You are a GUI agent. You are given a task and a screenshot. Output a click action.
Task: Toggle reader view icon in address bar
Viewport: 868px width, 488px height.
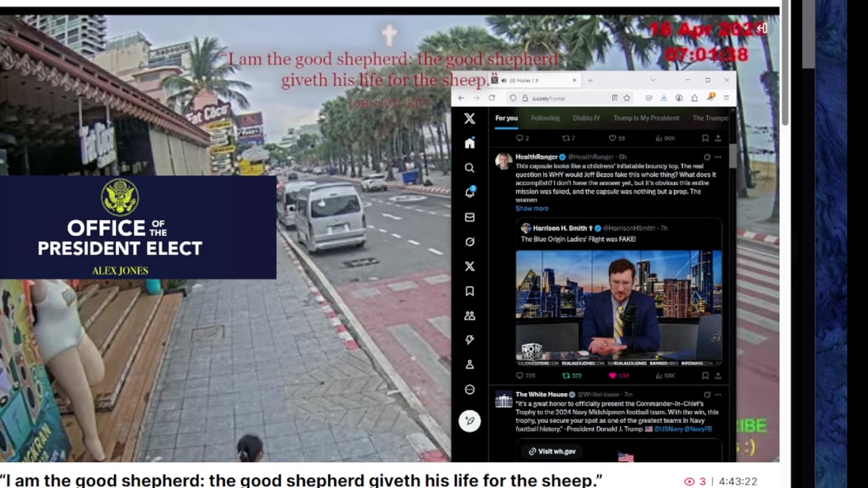[614, 98]
